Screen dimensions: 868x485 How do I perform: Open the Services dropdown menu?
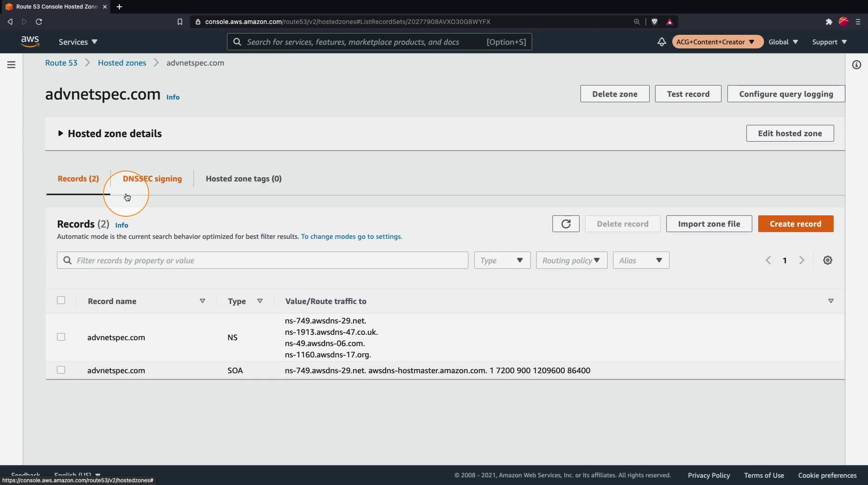click(x=78, y=42)
